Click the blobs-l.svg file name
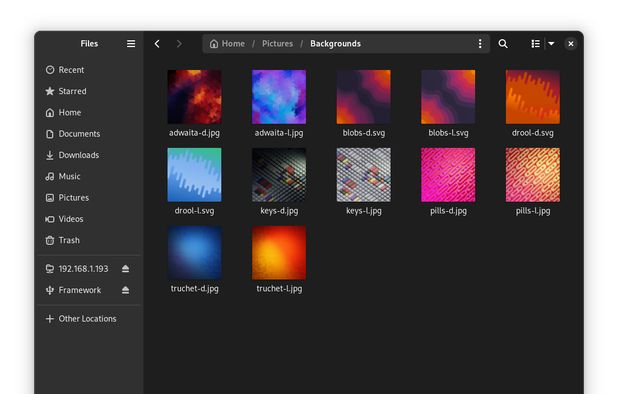The image size is (618, 394). click(449, 133)
